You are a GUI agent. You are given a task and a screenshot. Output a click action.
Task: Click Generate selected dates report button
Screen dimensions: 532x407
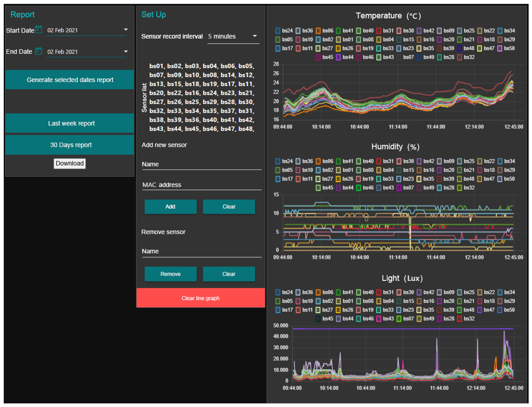pyautogui.click(x=70, y=80)
